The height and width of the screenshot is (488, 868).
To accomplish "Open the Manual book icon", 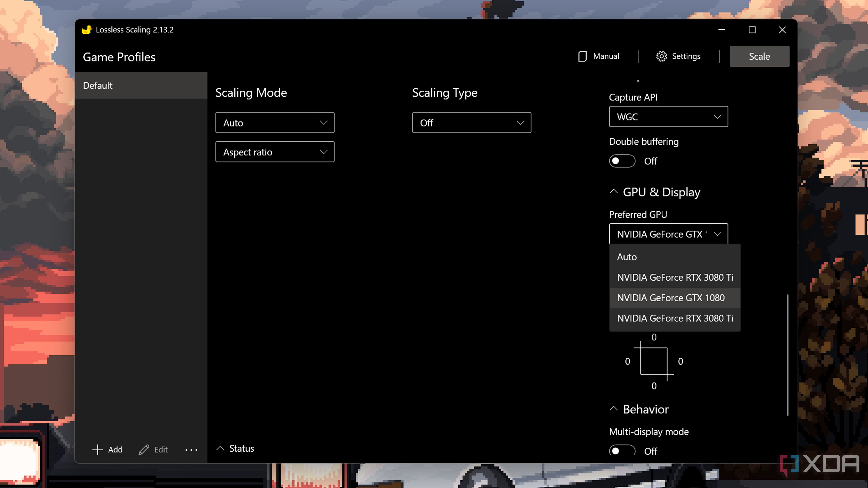I will coord(582,56).
